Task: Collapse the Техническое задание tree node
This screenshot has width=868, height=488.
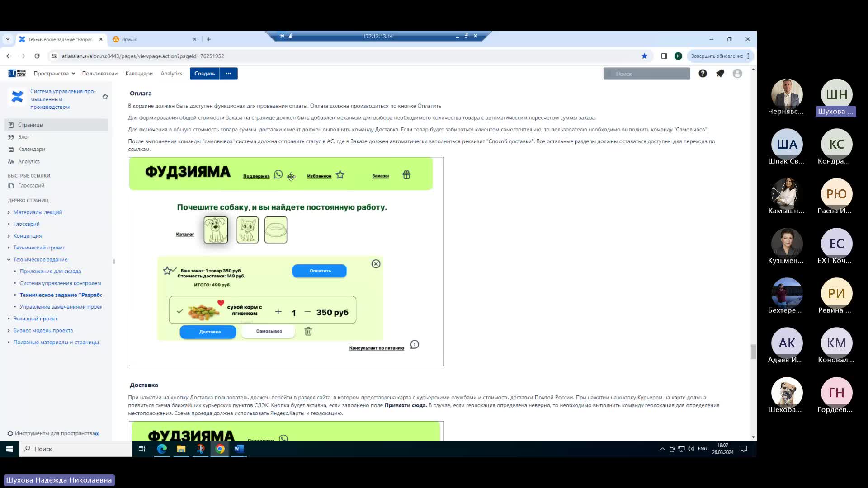Action: [x=9, y=260]
